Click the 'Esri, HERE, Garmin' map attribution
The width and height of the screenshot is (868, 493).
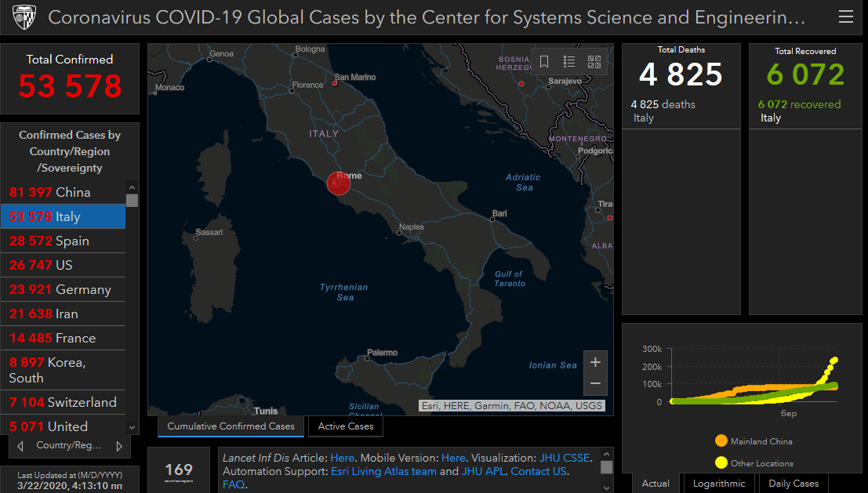click(x=511, y=405)
